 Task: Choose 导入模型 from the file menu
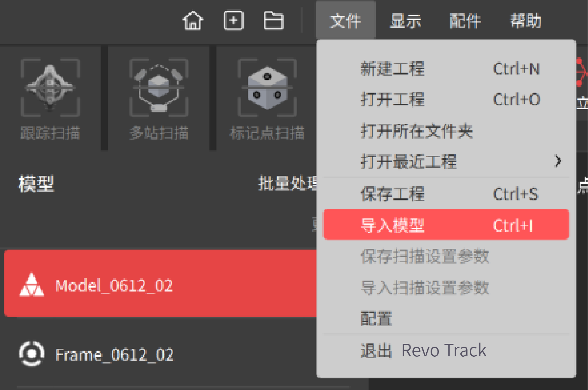click(446, 225)
